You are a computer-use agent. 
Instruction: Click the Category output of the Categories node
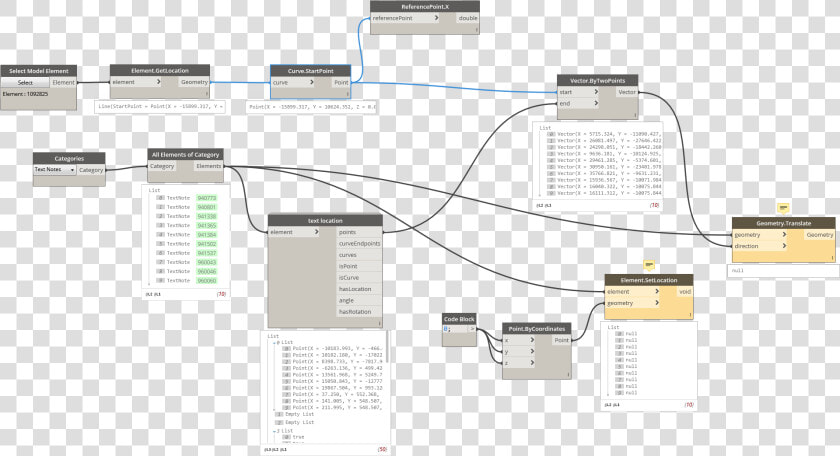(x=91, y=170)
